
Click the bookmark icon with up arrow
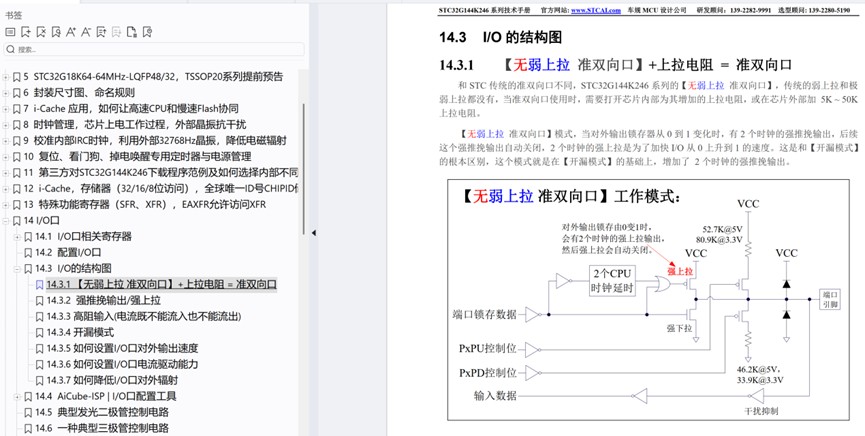(101, 32)
